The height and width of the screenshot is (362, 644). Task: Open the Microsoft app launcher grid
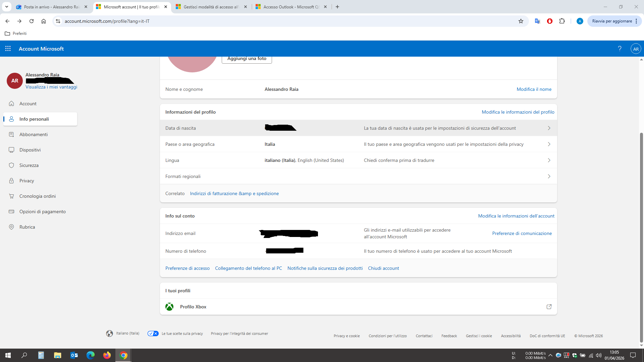click(8, 49)
